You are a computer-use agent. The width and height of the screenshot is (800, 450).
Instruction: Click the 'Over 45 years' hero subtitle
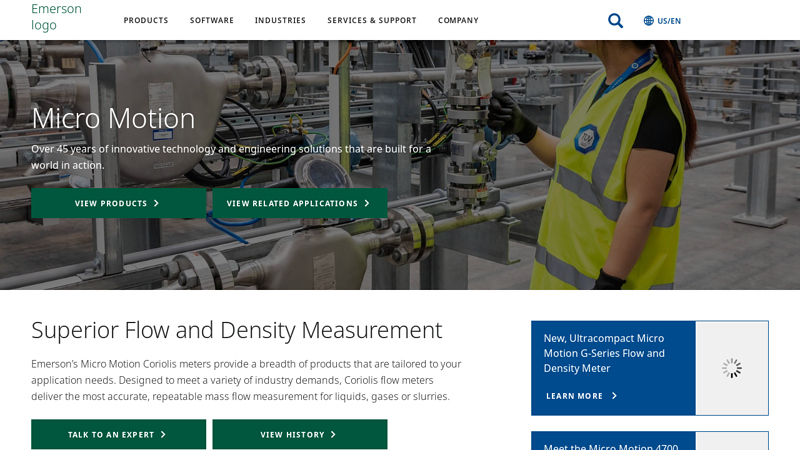tap(231, 157)
